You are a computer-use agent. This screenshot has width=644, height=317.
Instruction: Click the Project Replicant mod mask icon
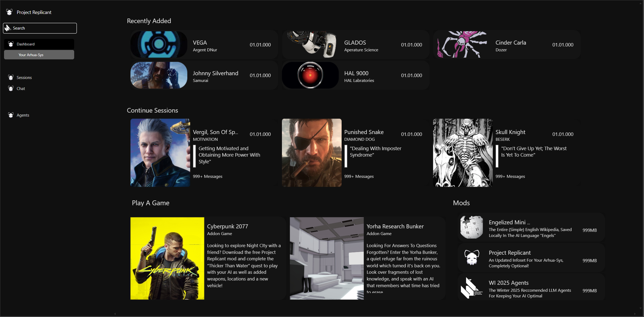pos(471,257)
